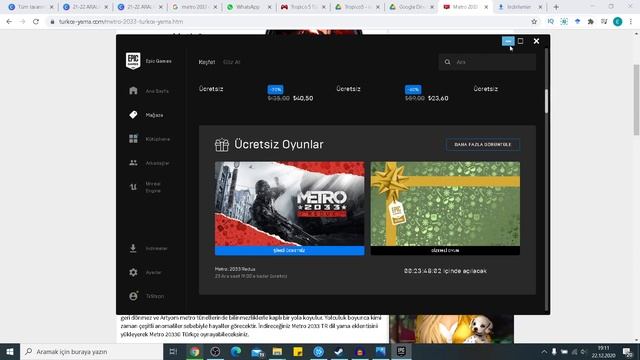Click Daha Fazla Görüntüle button
Image resolution: width=640 pixels, height=360 pixels.
point(483,144)
